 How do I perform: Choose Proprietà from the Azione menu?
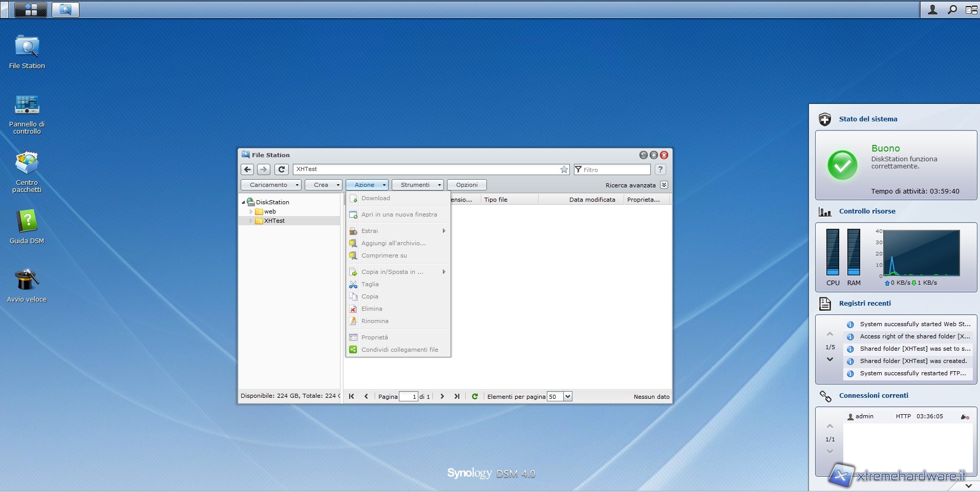pyautogui.click(x=374, y=337)
